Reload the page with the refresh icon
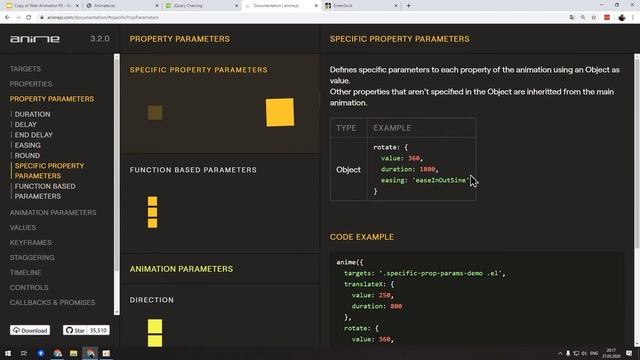 (x=29, y=18)
